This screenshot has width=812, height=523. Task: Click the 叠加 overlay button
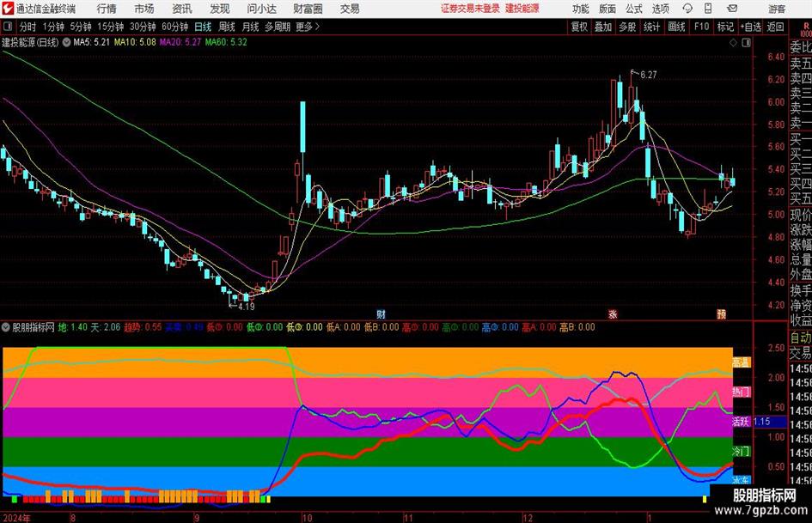click(603, 27)
